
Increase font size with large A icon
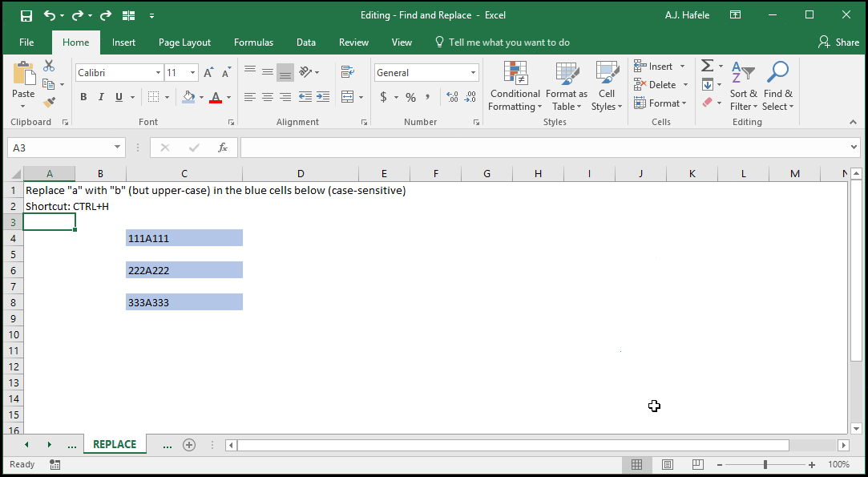pyautogui.click(x=208, y=73)
